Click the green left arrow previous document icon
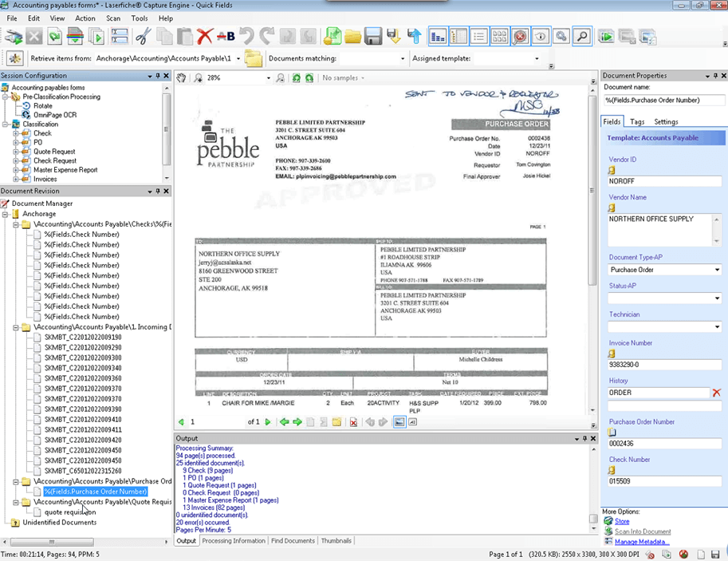 point(284,422)
